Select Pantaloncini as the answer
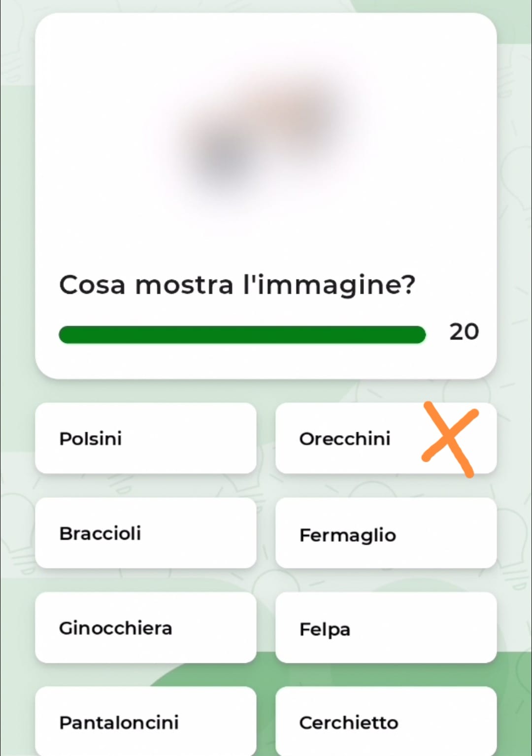This screenshot has width=532, height=756. coord(146,721)
